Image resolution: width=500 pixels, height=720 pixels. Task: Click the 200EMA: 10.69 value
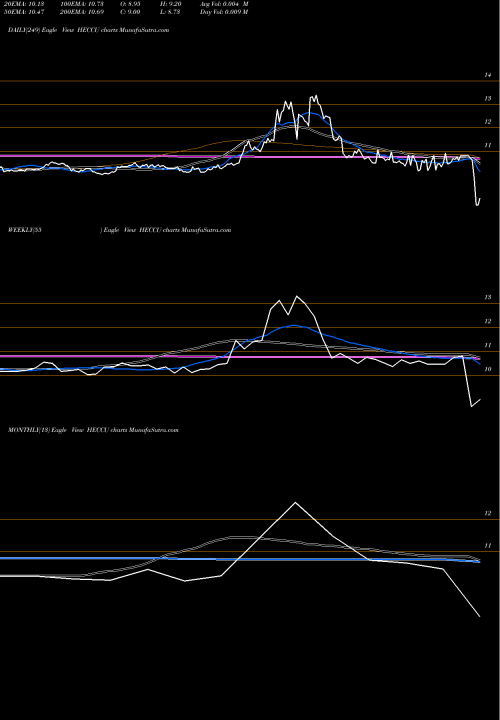[x=82, y=12]
